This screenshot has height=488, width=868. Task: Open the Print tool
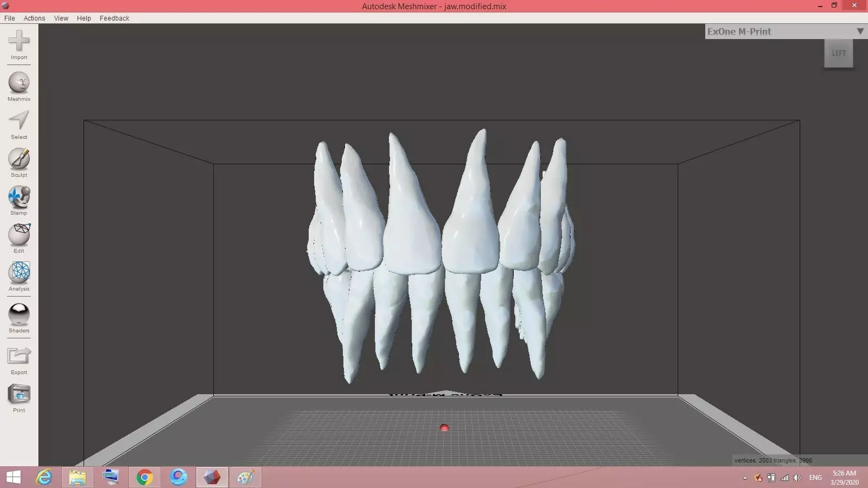tap(19, 398)
